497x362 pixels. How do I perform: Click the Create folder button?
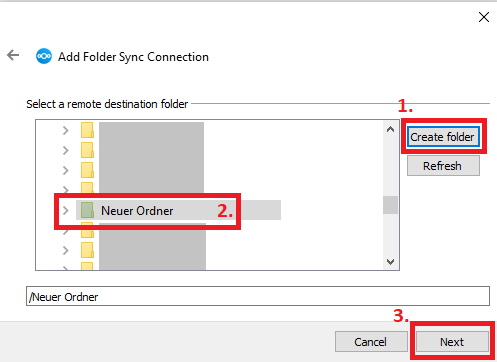443,137
